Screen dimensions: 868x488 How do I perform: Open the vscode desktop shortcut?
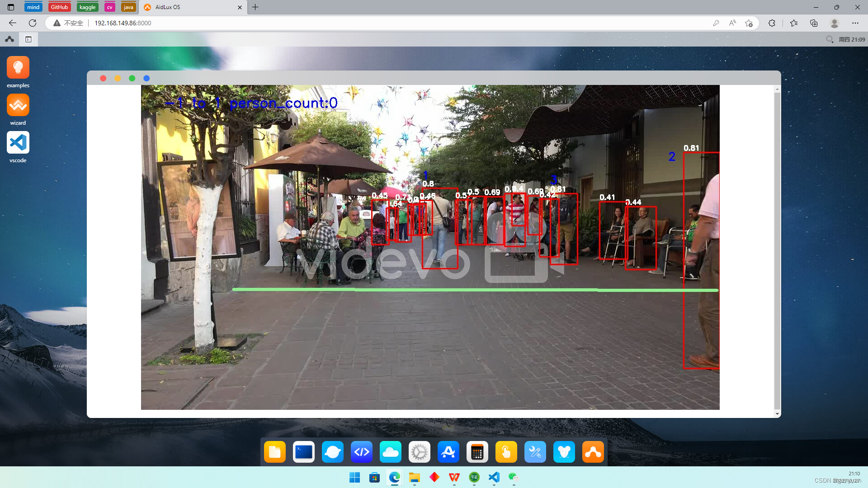tap(18, 143)
